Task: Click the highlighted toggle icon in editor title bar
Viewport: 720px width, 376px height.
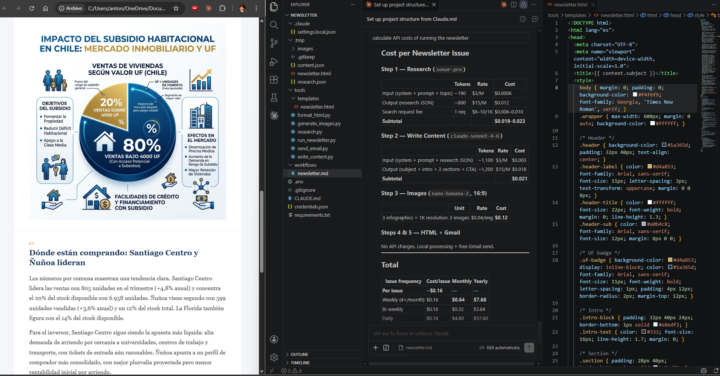Action: click(x=523, y=5)
